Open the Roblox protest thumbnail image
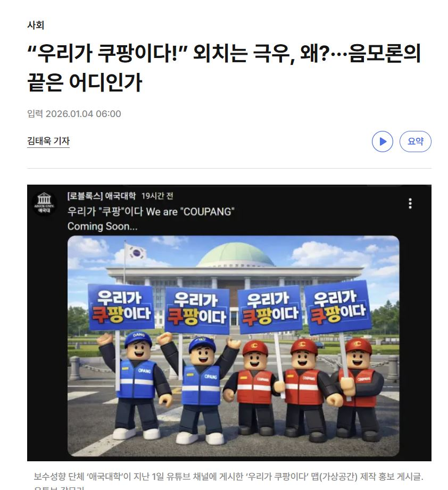Screen dimensions: 448x490 [233, 346]
